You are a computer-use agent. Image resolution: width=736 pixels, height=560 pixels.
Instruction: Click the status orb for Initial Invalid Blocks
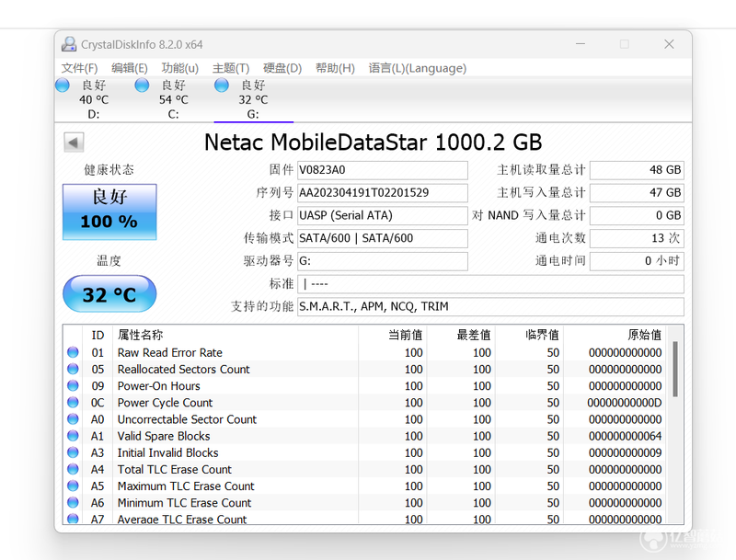click(73, 452)
